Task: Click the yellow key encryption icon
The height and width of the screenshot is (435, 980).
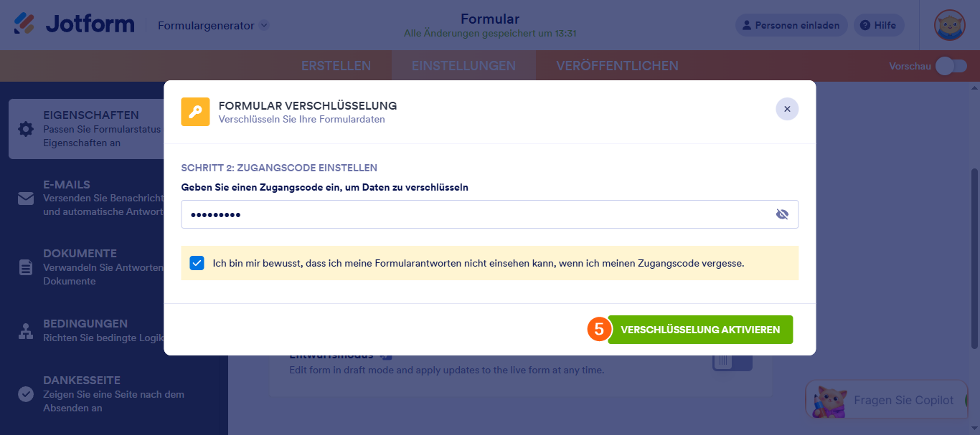Action: coord(195,112)
